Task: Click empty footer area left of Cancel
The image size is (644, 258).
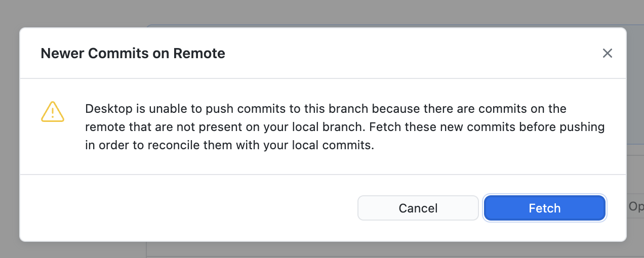Action: (x=187, y=208)
